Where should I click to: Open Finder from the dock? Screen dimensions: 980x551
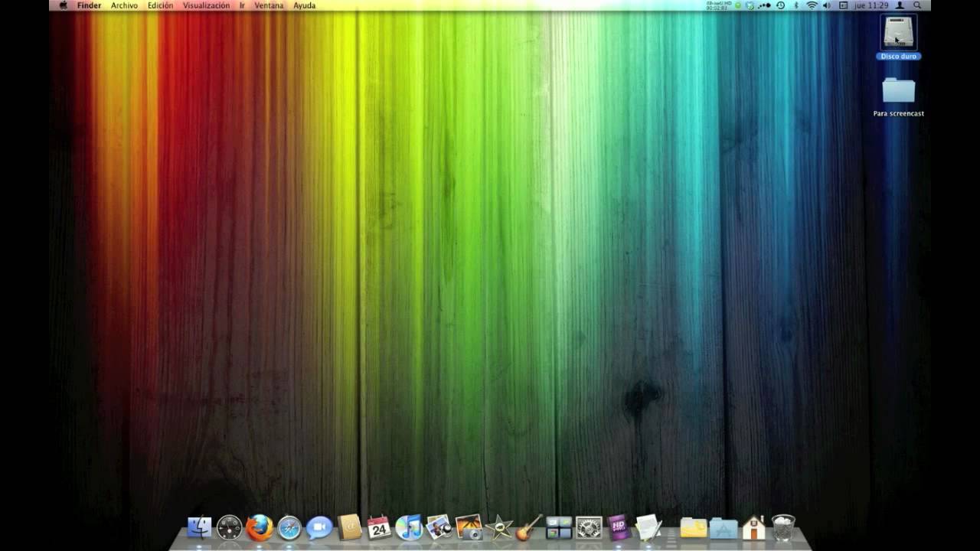tap(200, 527)
